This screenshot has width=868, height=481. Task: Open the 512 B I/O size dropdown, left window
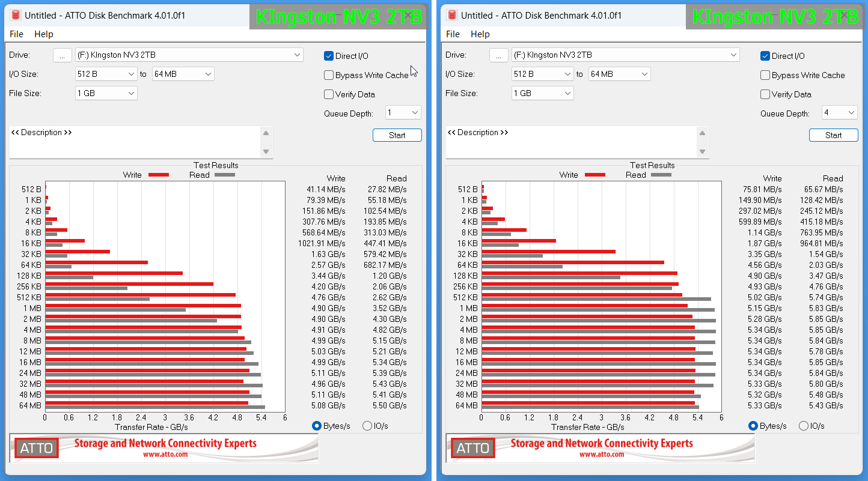(106, 74)
